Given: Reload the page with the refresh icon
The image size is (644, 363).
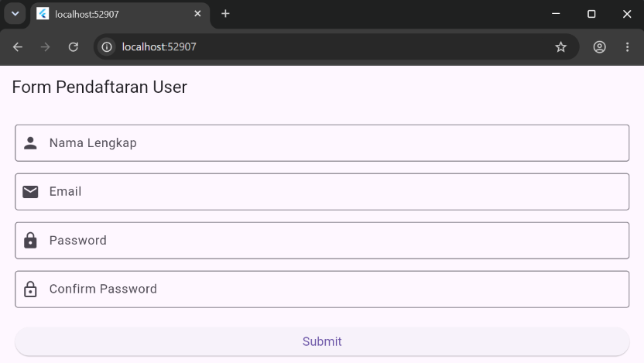Looking at the screenshot, I should point(73,46).
